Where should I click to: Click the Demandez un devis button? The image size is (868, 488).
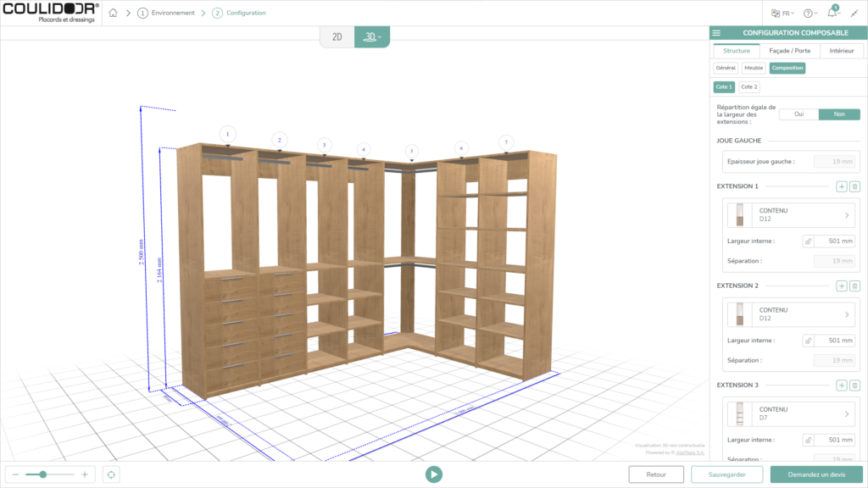click(x=816, y=474)
